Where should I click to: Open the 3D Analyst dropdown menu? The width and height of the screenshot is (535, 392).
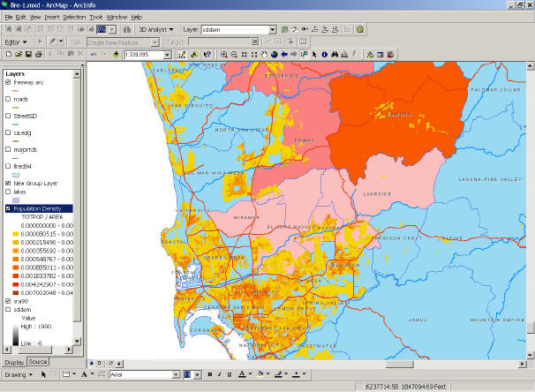(x=156, y=30)
